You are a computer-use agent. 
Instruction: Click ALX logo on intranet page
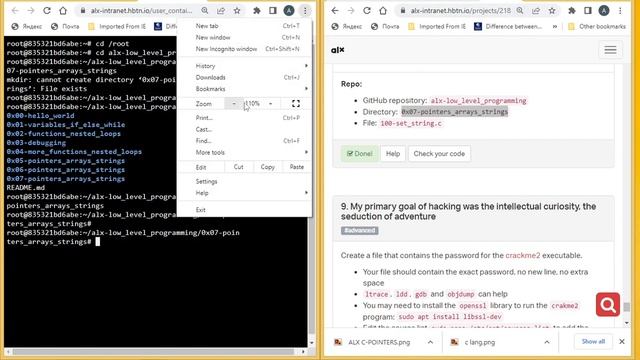tap(338, 50)
